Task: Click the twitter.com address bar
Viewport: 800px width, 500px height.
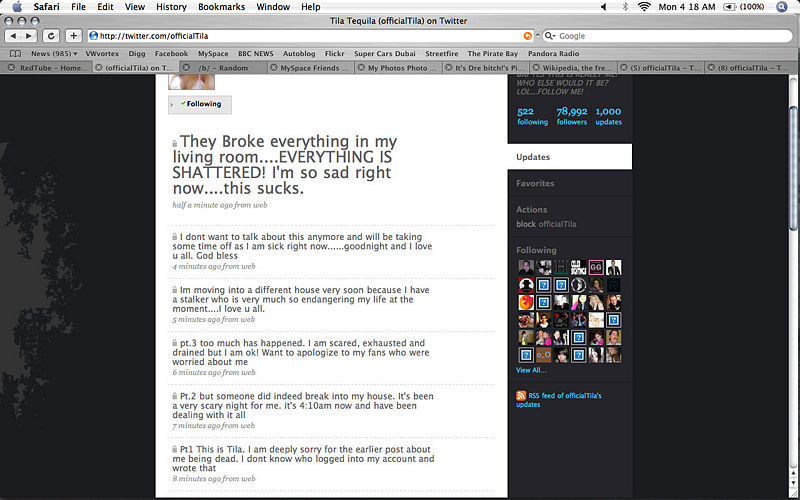Action: click(300, 36)
